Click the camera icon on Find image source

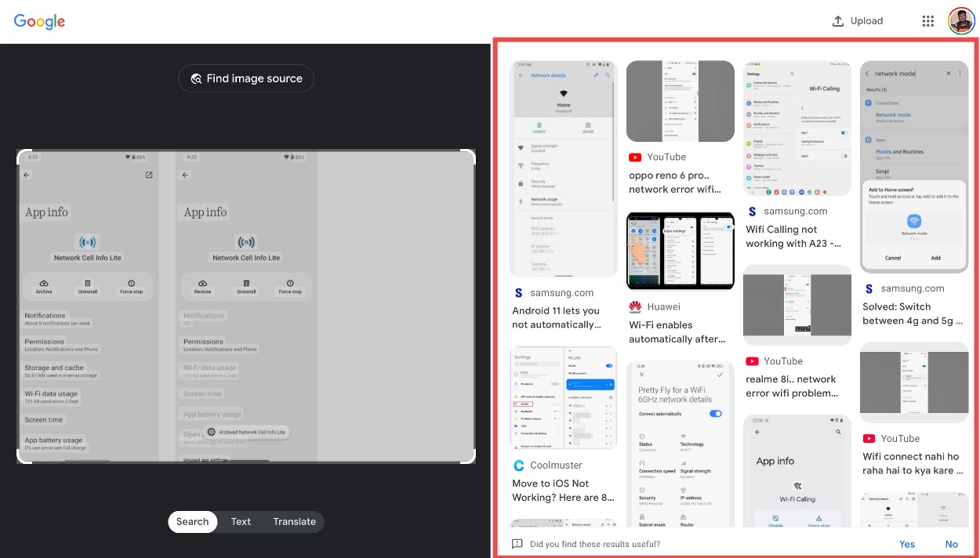195,78
